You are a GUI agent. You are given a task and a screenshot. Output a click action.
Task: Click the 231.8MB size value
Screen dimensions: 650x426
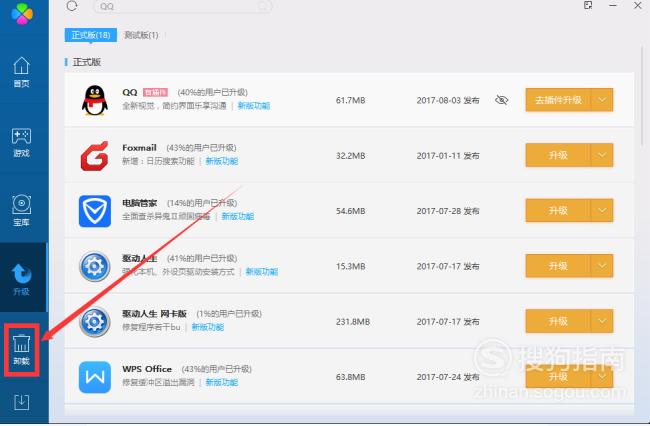353,322
